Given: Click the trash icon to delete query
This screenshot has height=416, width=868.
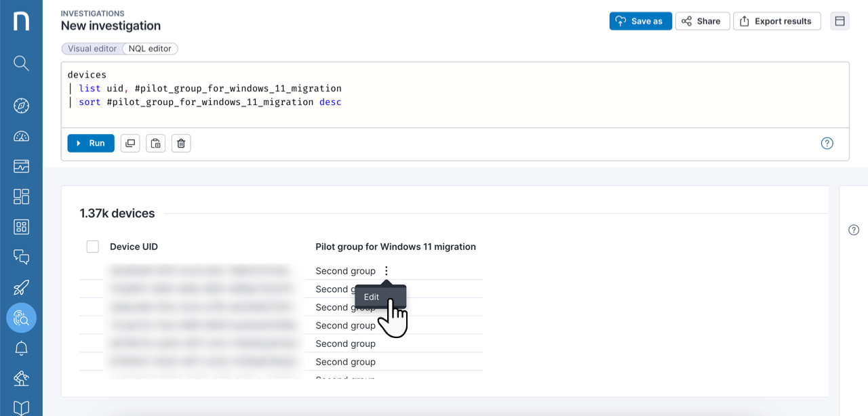Looking at the screenshot, I should [181, 143].
